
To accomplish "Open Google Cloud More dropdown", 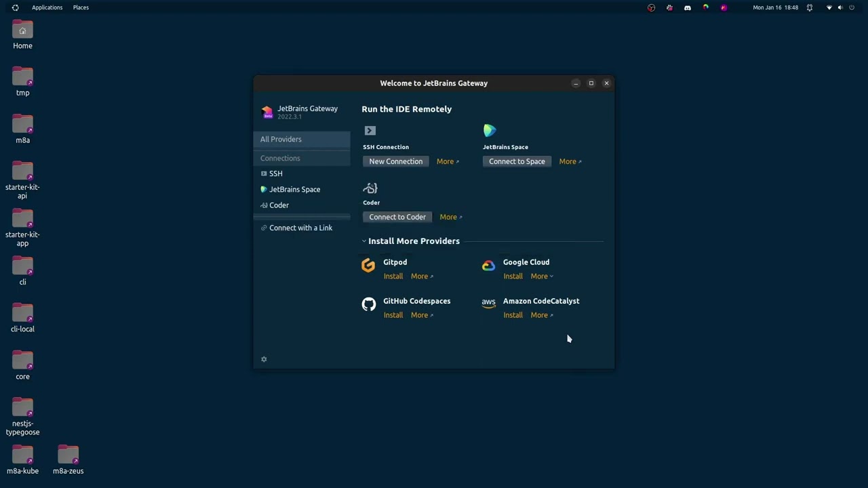I will click(542, 276).
